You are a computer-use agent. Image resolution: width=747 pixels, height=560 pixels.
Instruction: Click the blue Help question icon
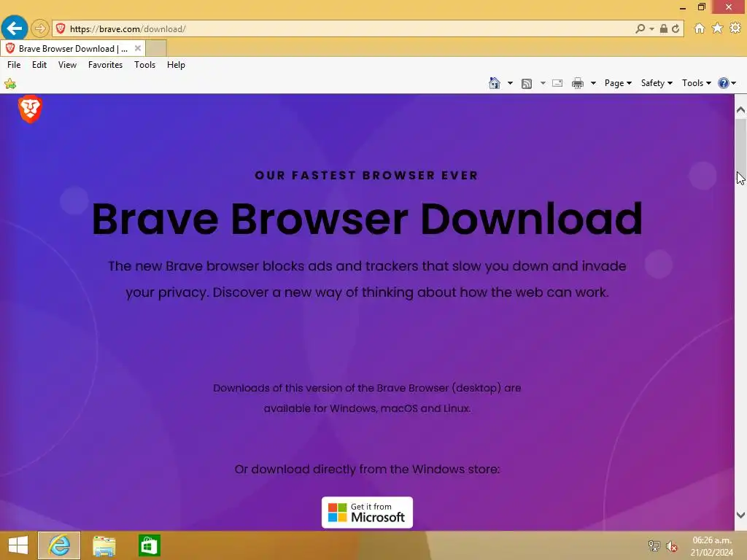point(723,83)
